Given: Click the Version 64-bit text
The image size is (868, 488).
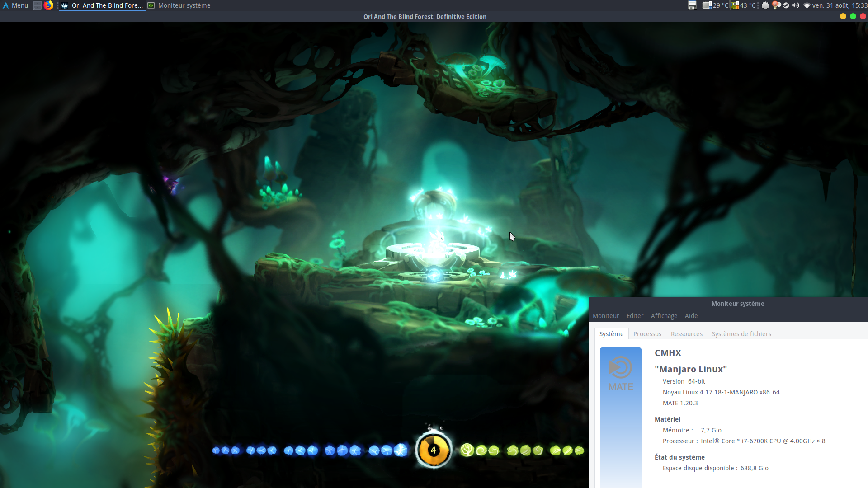Looking at the screenshot, I should pos(684,381).
